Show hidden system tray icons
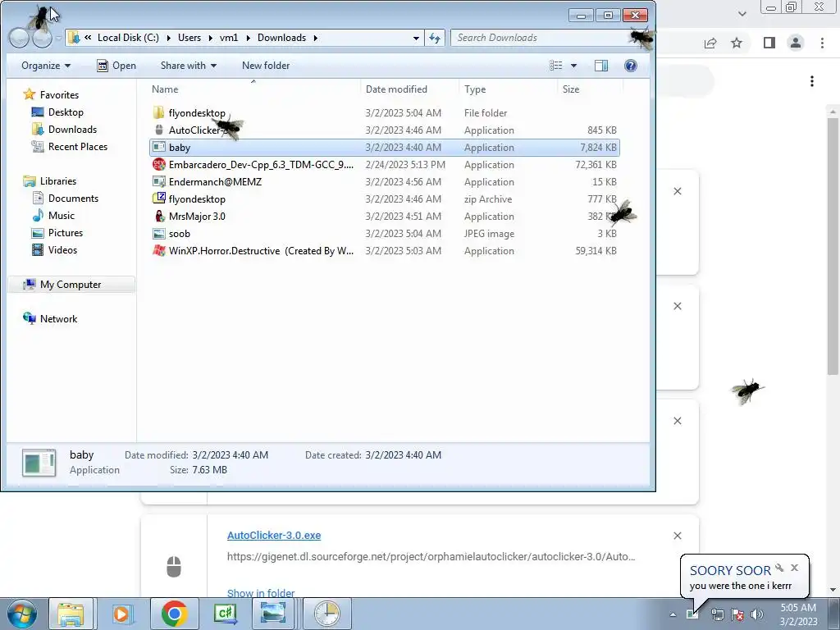 click(673, 614)
